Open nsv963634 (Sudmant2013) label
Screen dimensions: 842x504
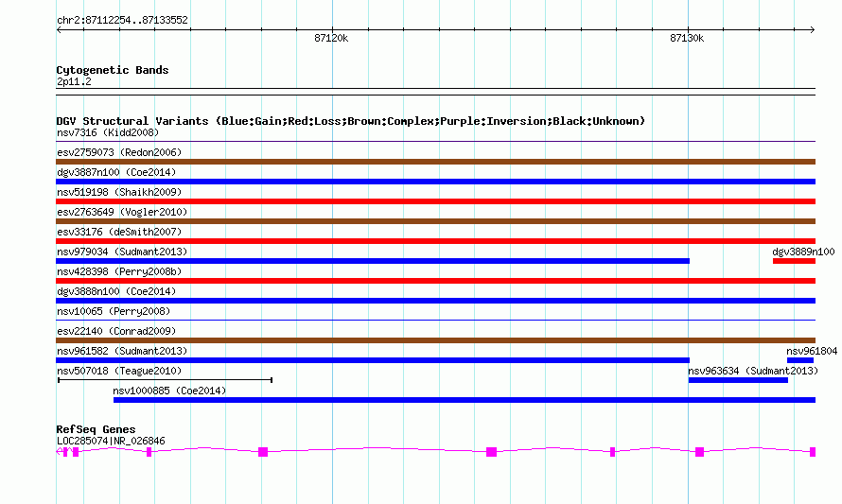(x=753, y=371)
